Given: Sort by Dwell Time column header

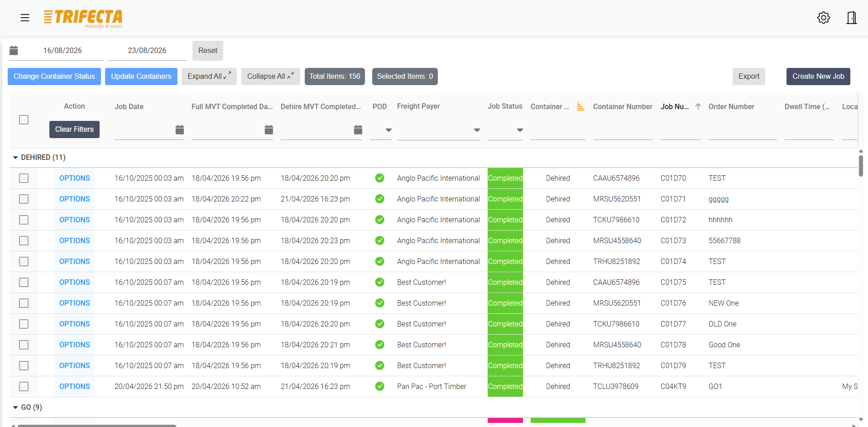Looking at the screenshot, I should tap(807, 107).
